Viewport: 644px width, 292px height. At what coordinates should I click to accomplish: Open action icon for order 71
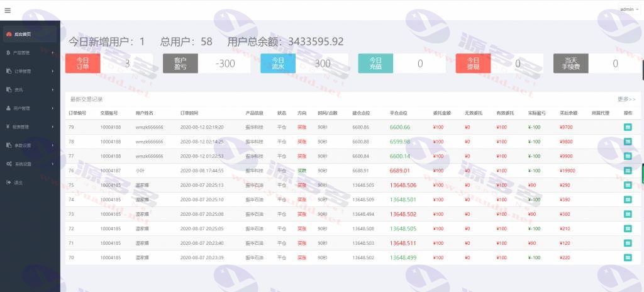628,243
